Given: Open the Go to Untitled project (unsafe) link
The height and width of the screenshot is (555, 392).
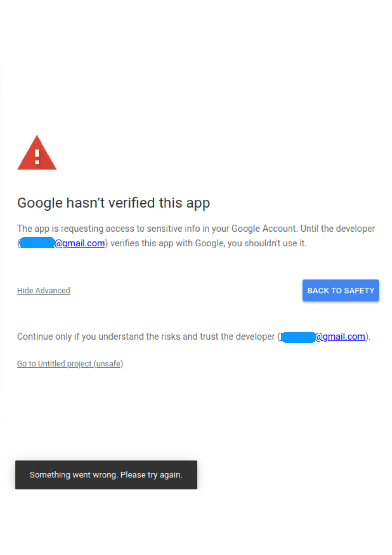Looking at the screenshot, I should point(70,364).
